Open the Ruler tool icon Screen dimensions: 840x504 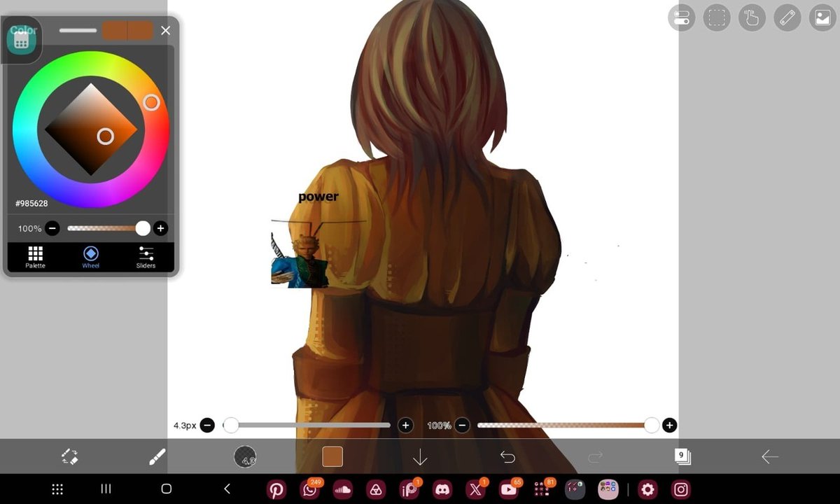click(x=787, y=18)
